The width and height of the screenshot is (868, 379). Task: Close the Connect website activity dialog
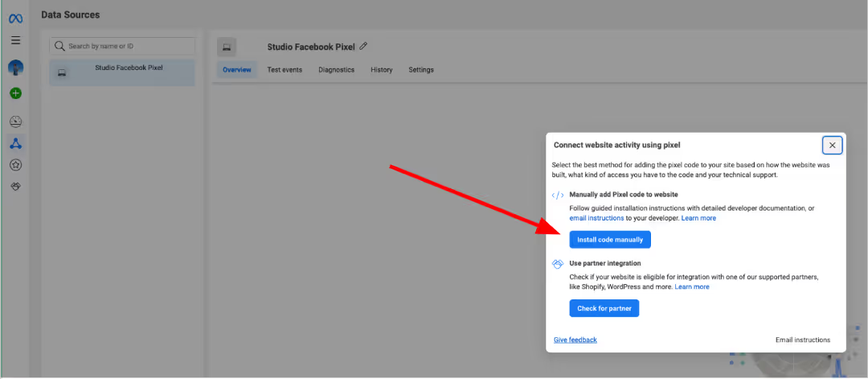click(x=832, y=145)
